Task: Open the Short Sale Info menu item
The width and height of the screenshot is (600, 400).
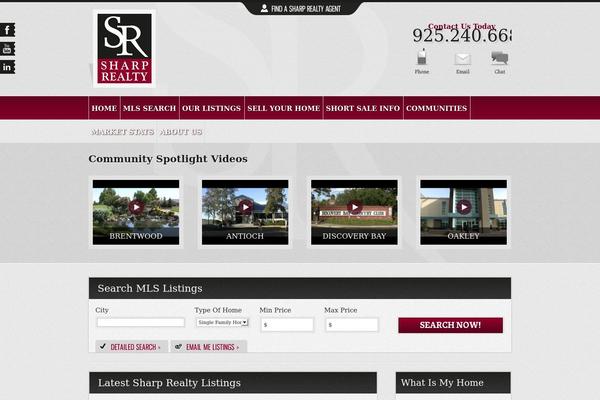Action: 363,108
